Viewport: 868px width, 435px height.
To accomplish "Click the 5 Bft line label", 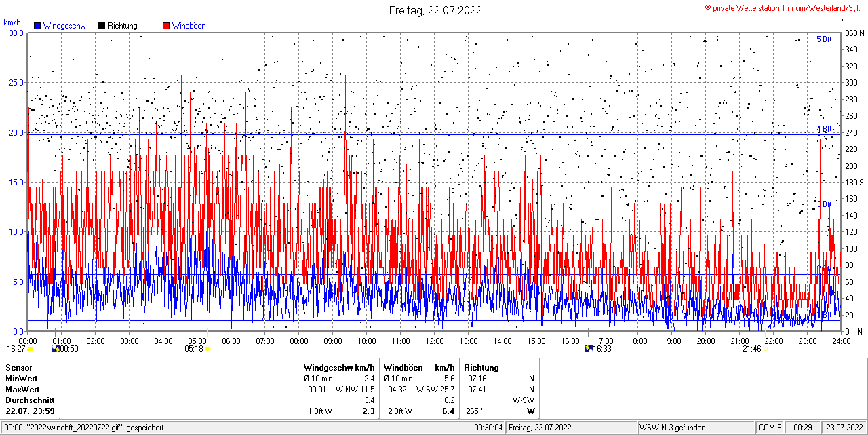I will point(824,39).
